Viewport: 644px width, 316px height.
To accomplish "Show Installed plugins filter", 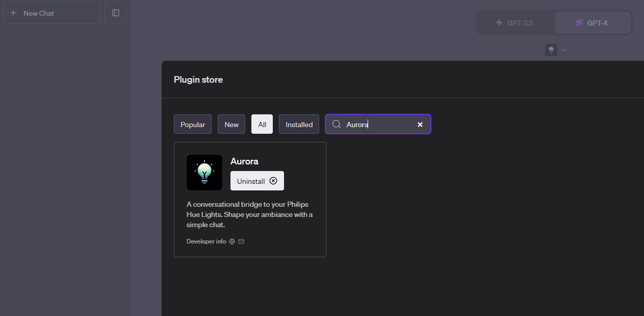I will (299, 125).
